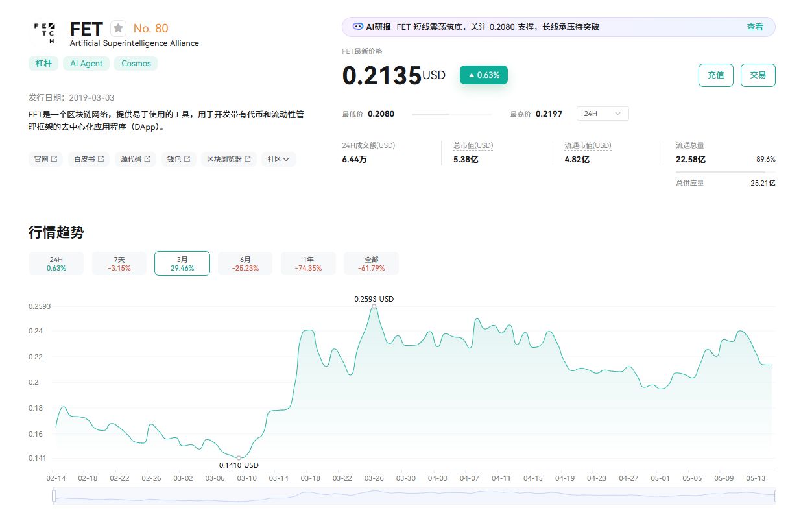Click the 发行日期 2019-03-03 text
This screenshot has width=801, height=532.
click(x=71, y=97)
